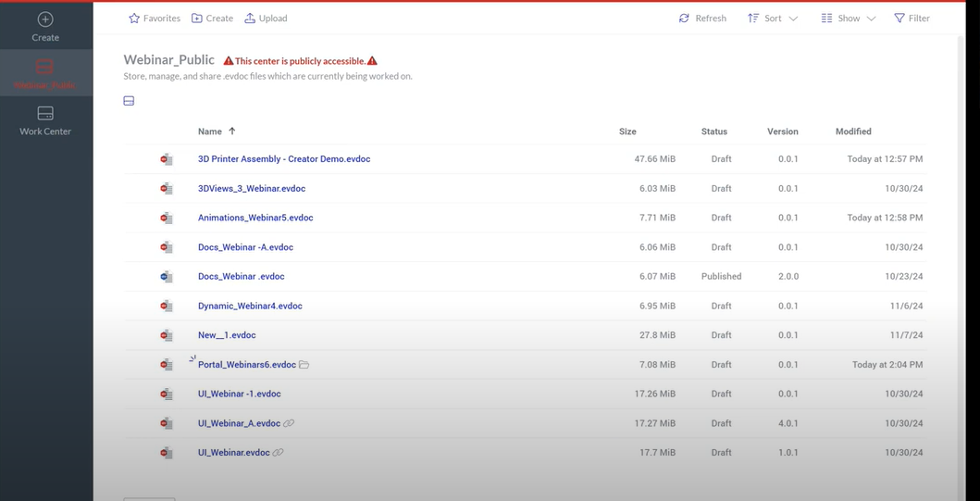Click the Favorites star button
Image resolution: width=980 pixels, height=501 pixels.
[x=155, y=19]
